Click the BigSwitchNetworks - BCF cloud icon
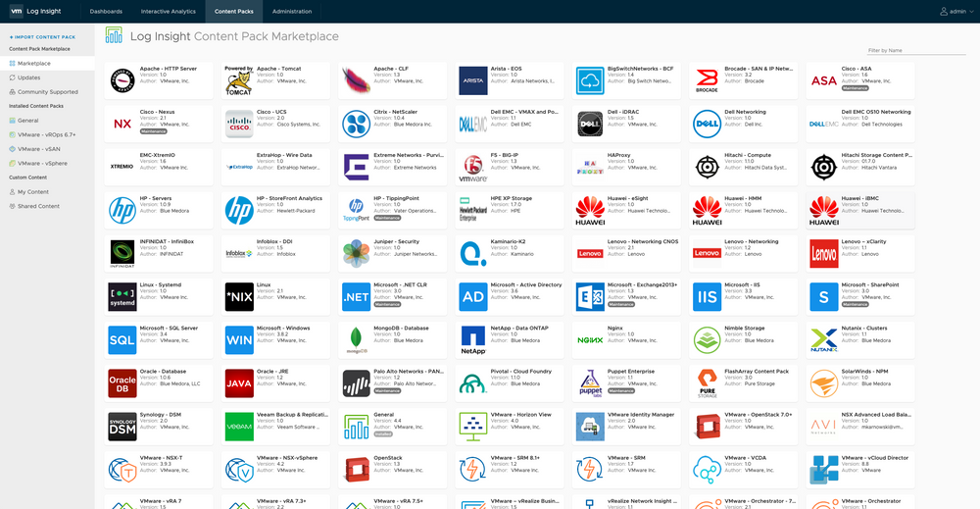This screenshot has width=980, height=509. (590, 80)
